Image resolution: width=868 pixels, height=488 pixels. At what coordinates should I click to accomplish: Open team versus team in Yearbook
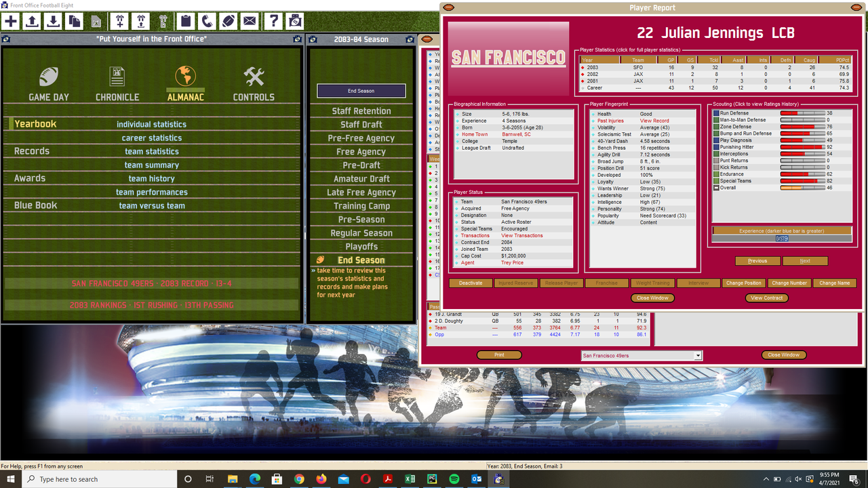pos(152,205)
